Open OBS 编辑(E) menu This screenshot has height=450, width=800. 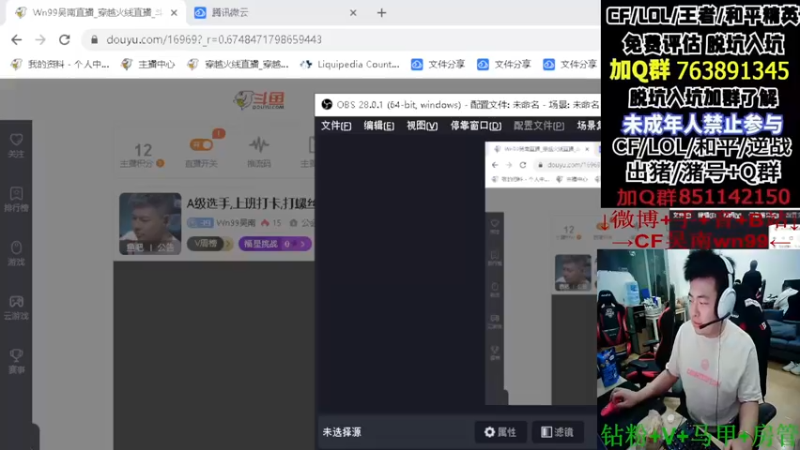click(x=379, y=126)
